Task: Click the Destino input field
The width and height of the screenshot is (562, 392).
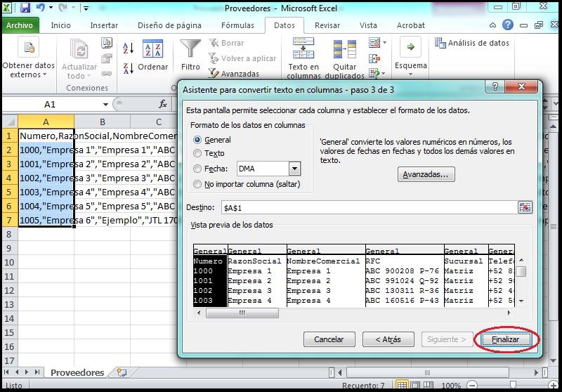Action: (x=370, y=207)
